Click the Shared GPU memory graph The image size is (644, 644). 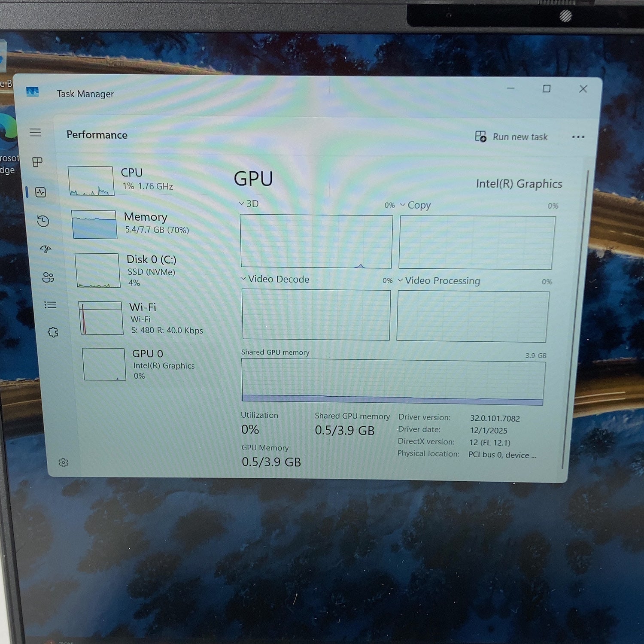click(x=393, y=382)
